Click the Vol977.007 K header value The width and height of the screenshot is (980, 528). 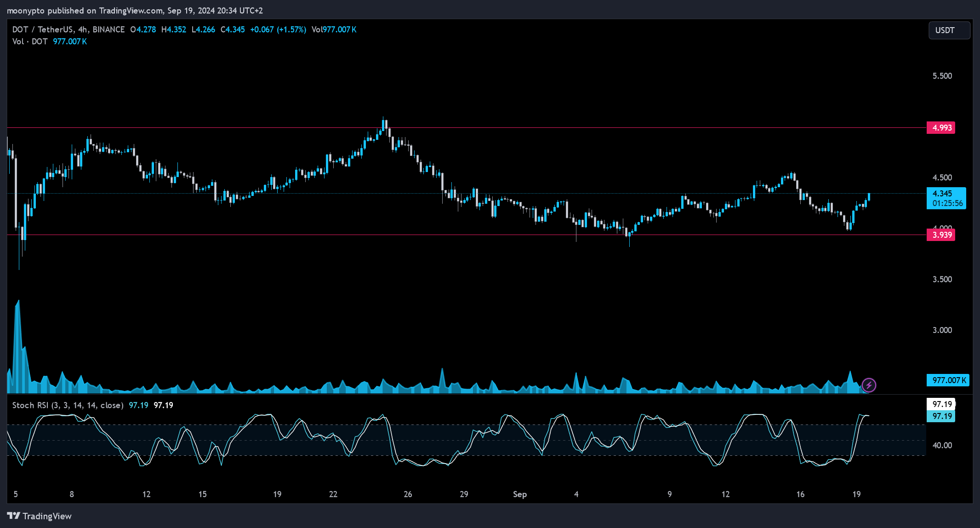(334, 29)
